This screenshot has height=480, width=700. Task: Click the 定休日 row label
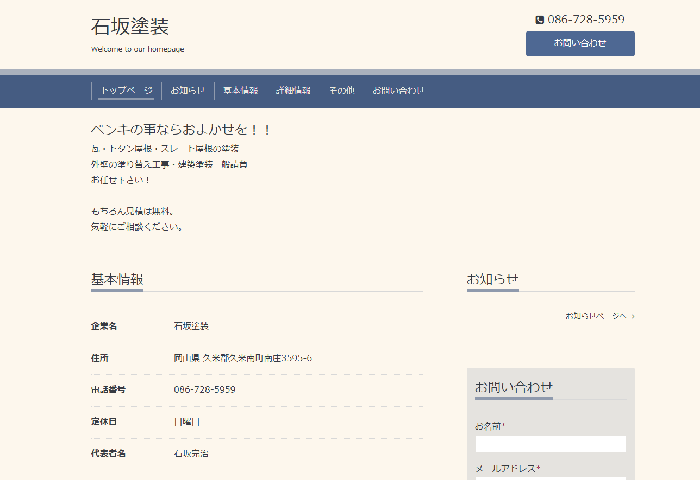coord(104,422)
